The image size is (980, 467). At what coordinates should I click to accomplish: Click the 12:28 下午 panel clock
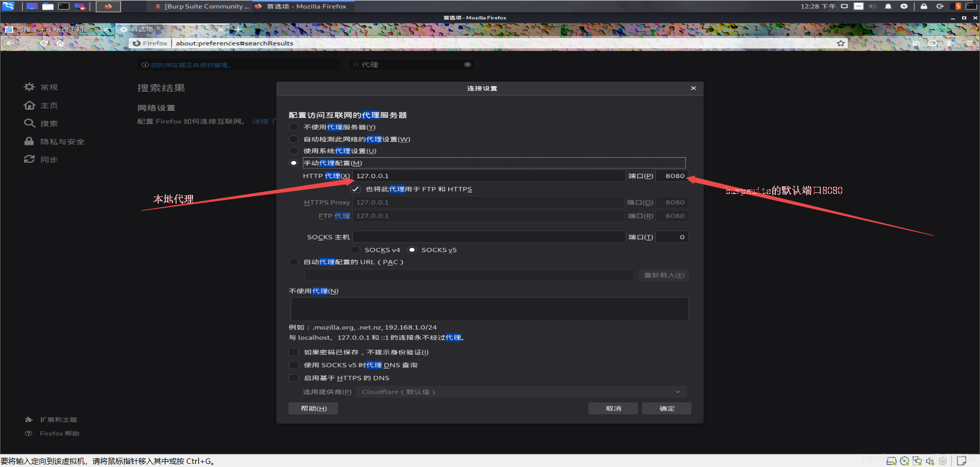coord(818,6)
